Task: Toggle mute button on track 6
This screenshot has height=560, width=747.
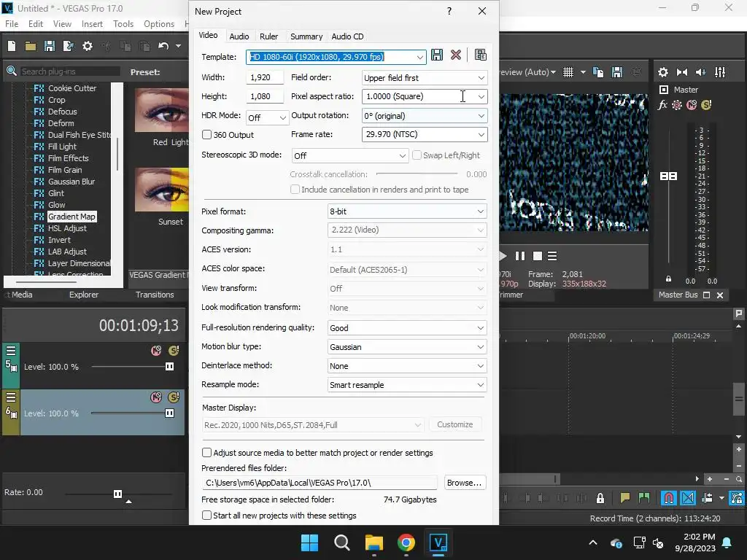Action: [156, 397]
